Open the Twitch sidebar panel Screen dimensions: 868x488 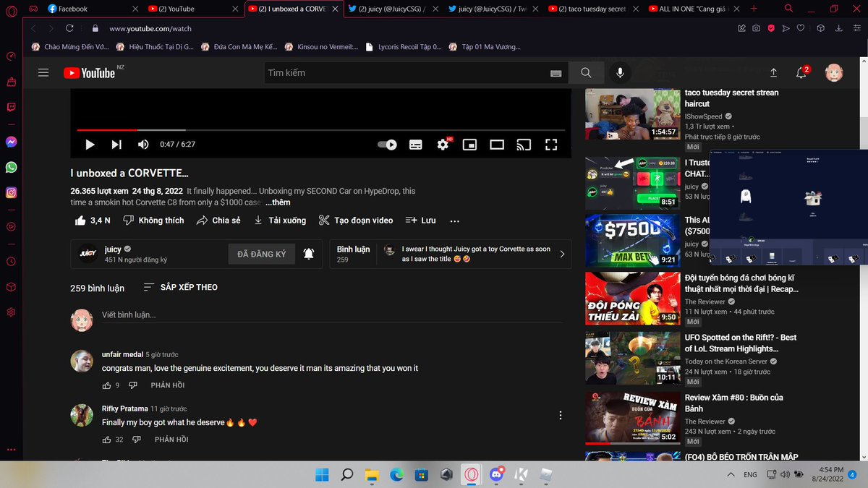(x=11, y=107)
